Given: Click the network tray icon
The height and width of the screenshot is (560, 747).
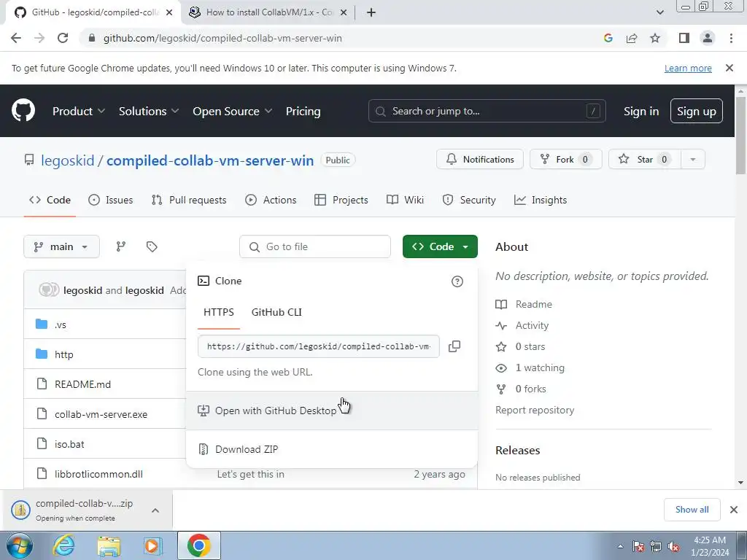Looking at the screenshot, I should tap(656, 547).
